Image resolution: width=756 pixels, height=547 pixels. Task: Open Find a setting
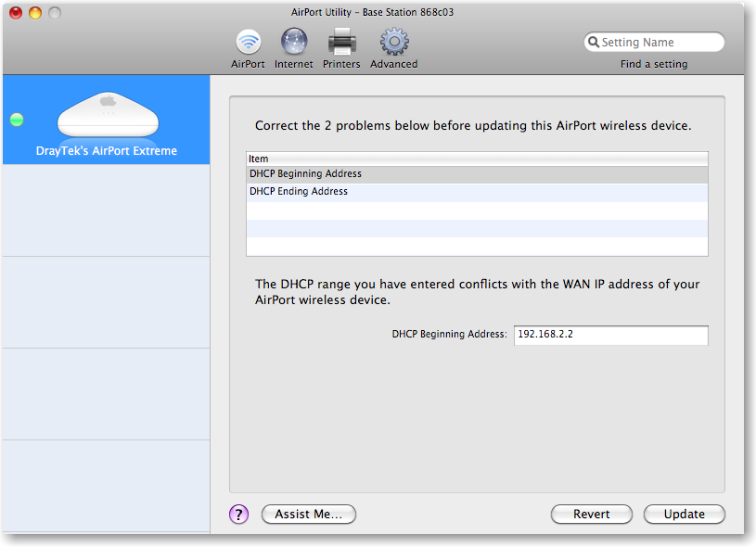tap(653, 63)
